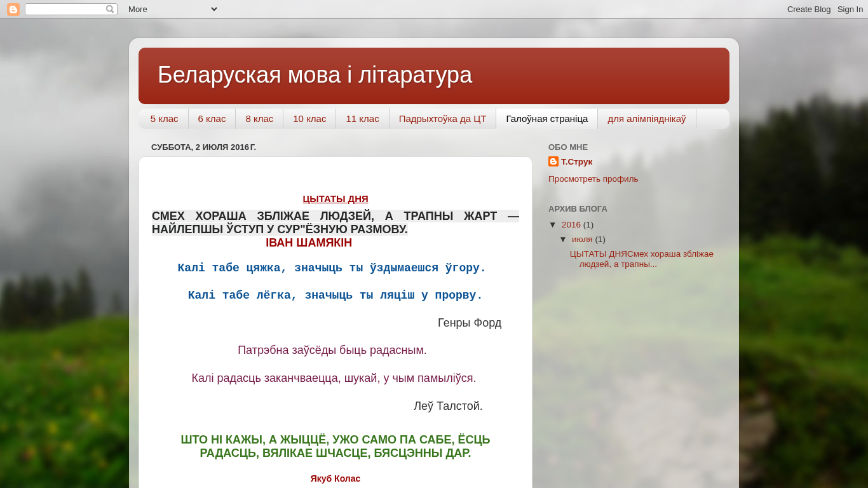Click the search magnifier icon
868x488 pixels.
coord(110,10)
